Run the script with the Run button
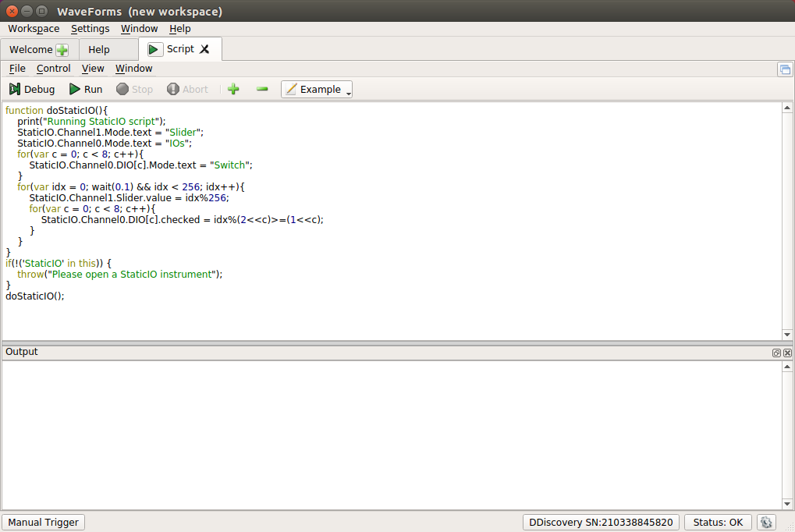This screenshot has width=795, height=532. (x=86, y=89)
